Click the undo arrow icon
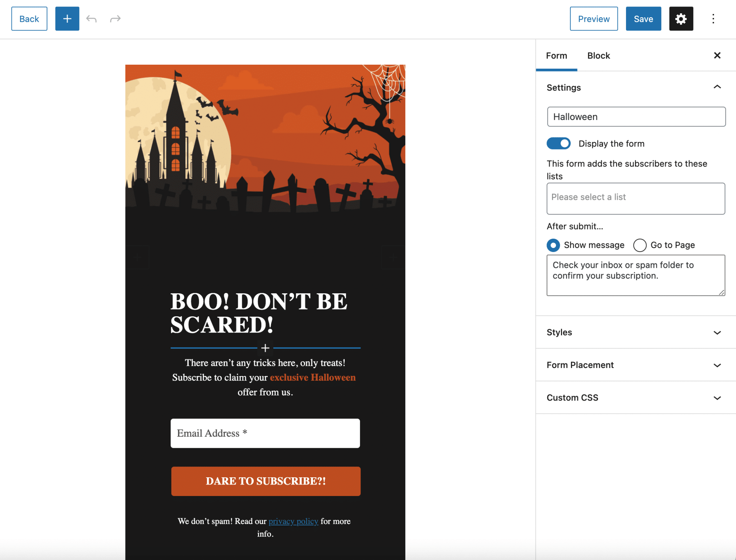This screenshot has width=736, height=560. (91, 19)
